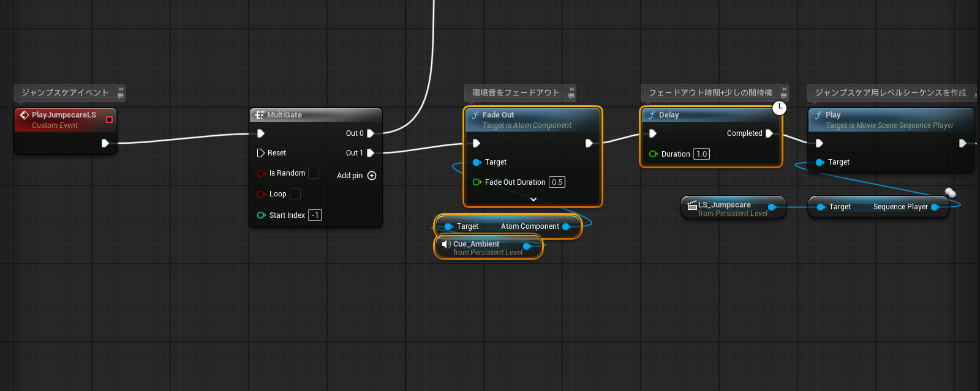Click the Start Index green pin
The height and width of the screenshot is (391, 980).
coord(261,215)
